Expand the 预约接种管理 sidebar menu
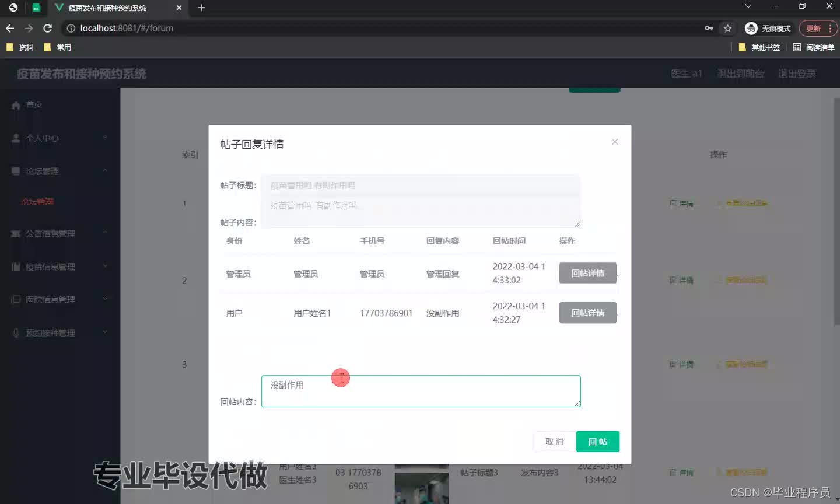Screen dimensions: 840x504 pos(60,332)
